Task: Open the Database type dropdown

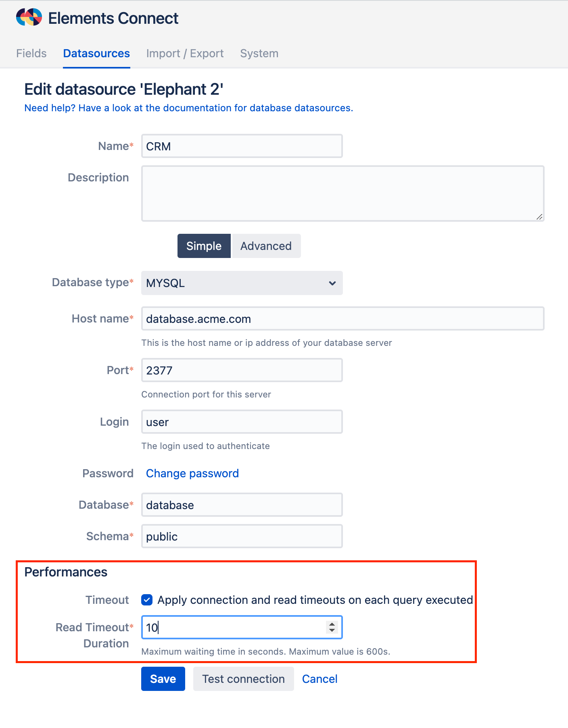Action: coord(242,283)
